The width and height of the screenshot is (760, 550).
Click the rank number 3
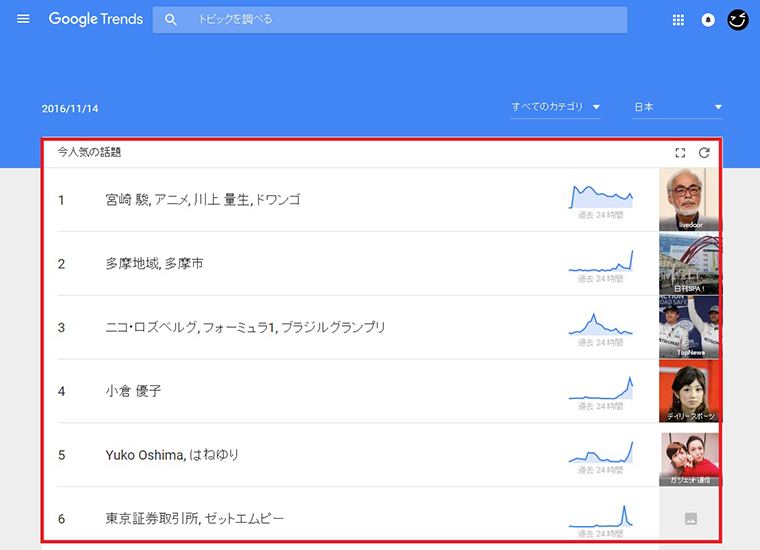point(61,328)
